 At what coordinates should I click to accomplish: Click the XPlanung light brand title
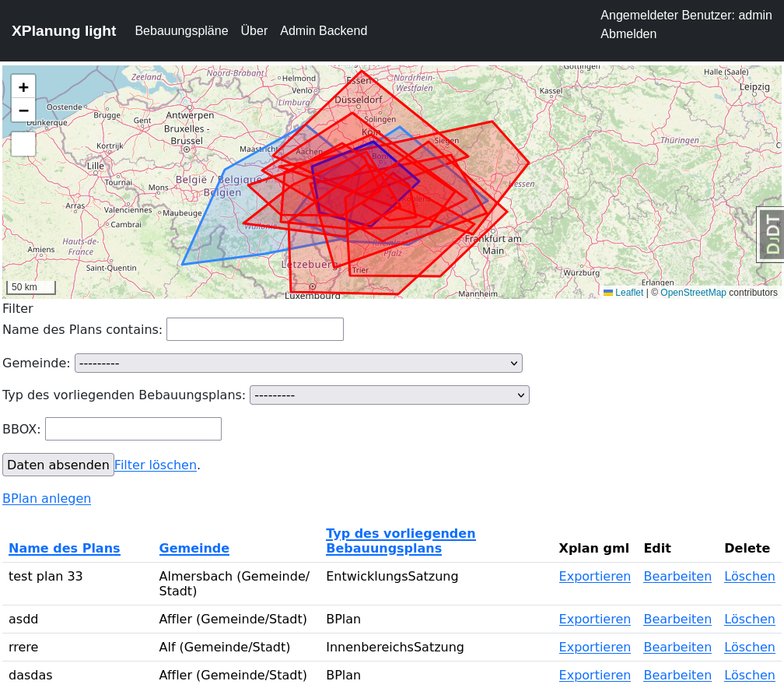pos(64,31)
